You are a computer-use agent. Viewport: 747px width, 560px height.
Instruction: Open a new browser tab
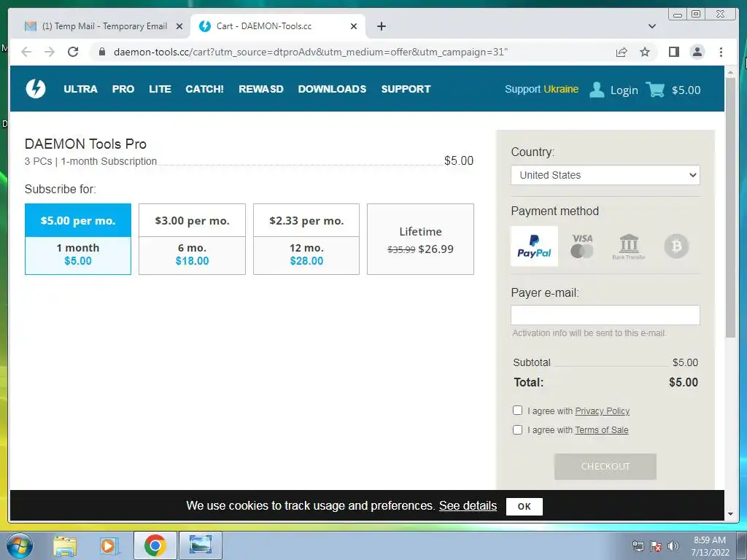point(381,26)
